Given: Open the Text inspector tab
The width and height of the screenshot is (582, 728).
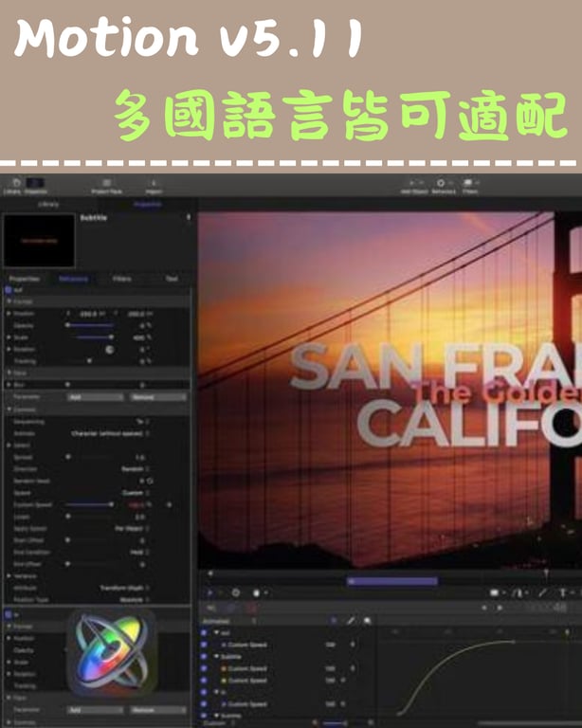Looking at the screenshot, I should click(x=172, y=279).
